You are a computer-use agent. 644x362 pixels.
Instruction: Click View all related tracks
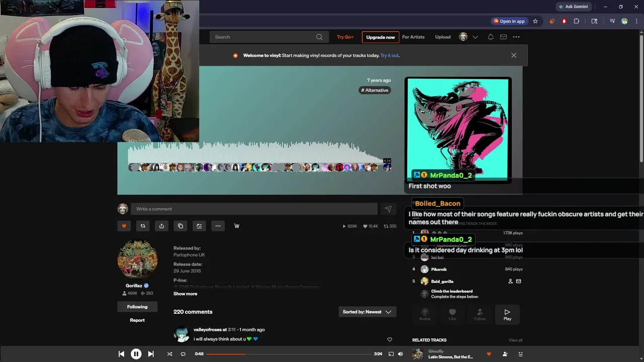(515, 340)
